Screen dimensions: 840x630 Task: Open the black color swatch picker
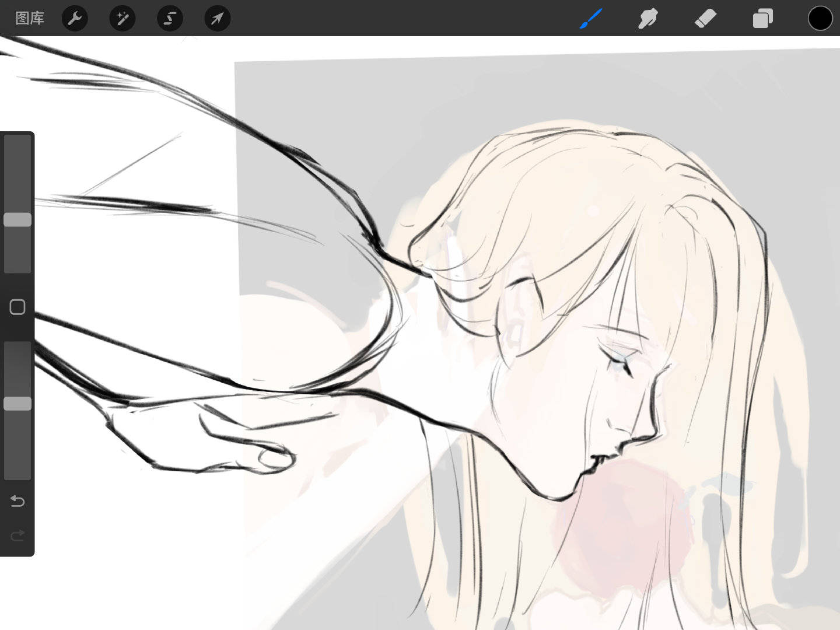coord(820,19)
